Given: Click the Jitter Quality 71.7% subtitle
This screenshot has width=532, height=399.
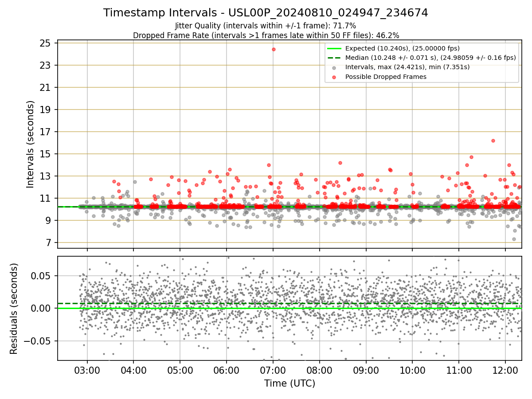Looking at the screenshot, I should 266,26.
